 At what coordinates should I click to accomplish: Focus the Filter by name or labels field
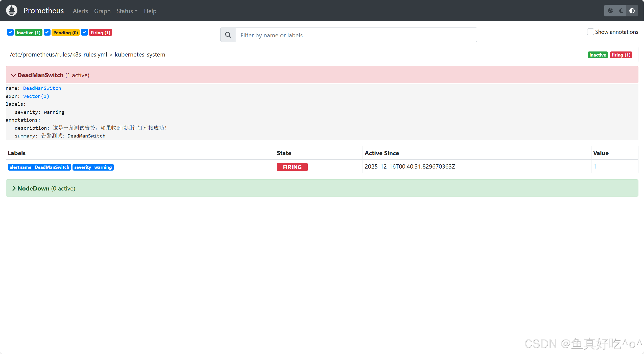point(356,35)
